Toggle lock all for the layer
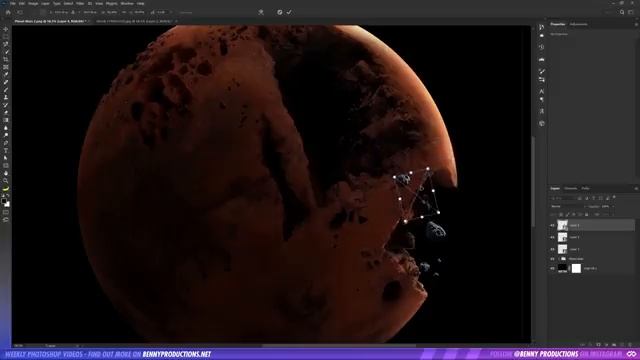640x360 pixels. 587,214
